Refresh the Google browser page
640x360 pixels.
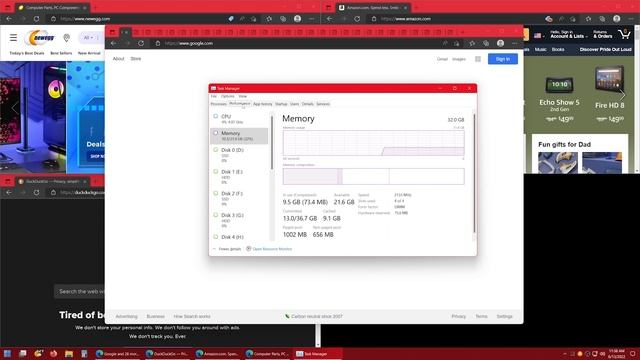(x=141, y=43)
